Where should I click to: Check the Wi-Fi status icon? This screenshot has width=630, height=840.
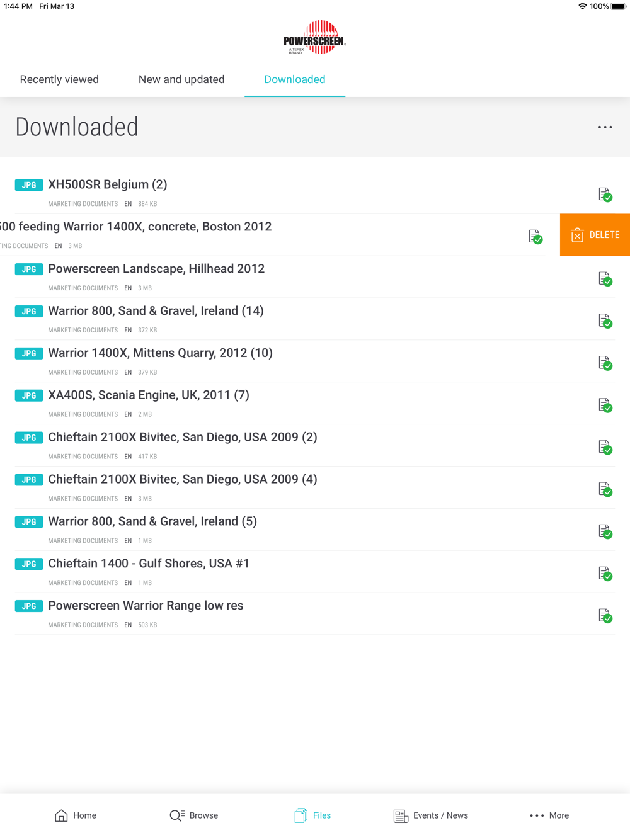[582, 6]
